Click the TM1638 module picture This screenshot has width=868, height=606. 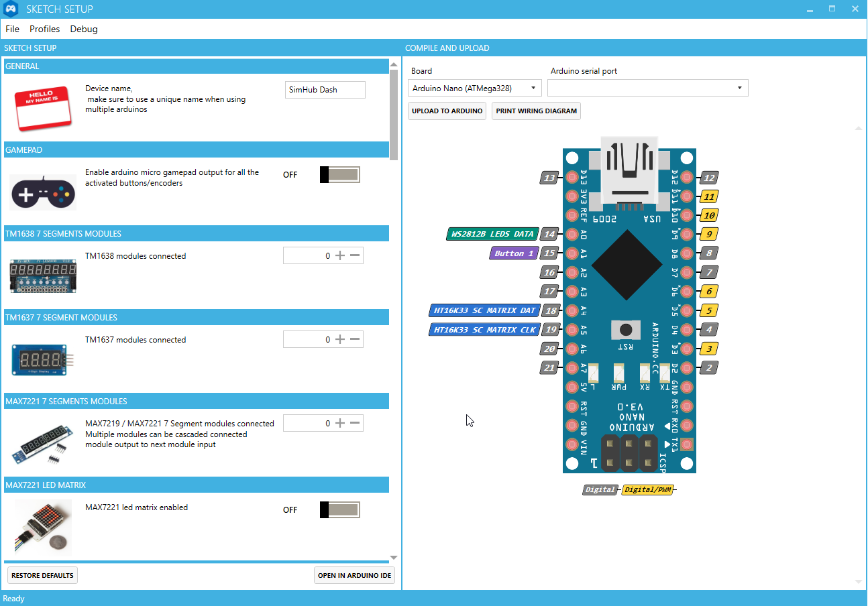[43, 276]
